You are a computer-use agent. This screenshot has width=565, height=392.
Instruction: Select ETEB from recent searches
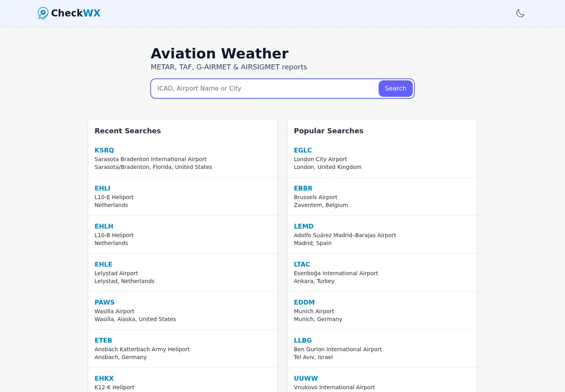[103, 340]
